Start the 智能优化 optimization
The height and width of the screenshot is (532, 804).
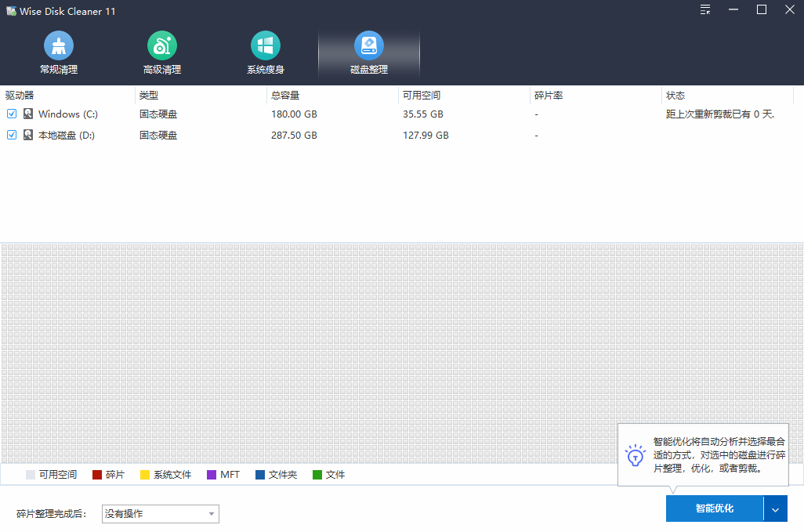(714, 509)
